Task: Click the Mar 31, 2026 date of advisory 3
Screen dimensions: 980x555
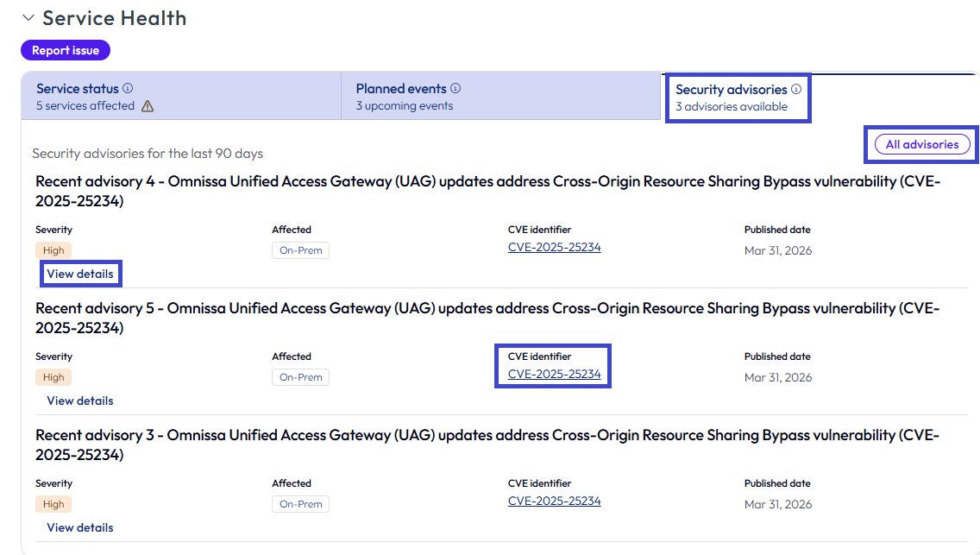Action: pyautogui.click(x=778, y=504)
